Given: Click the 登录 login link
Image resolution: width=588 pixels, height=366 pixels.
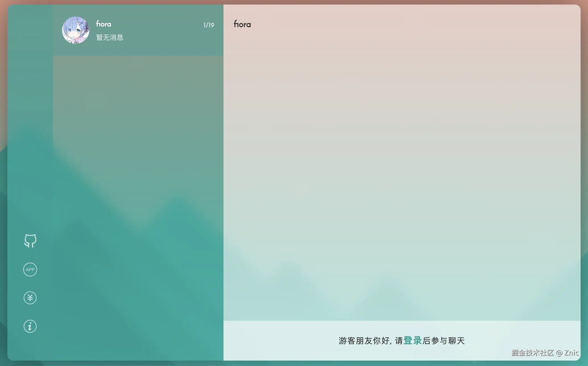Looking at the screenshot, I should [x=412, y=340].
